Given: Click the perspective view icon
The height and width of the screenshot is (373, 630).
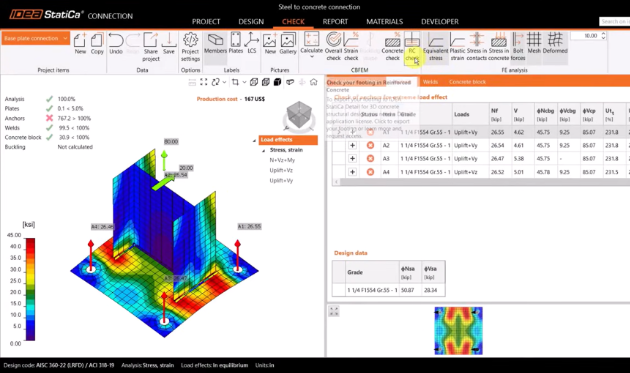Looking at the screenshot, I should (x=290, y=82).
